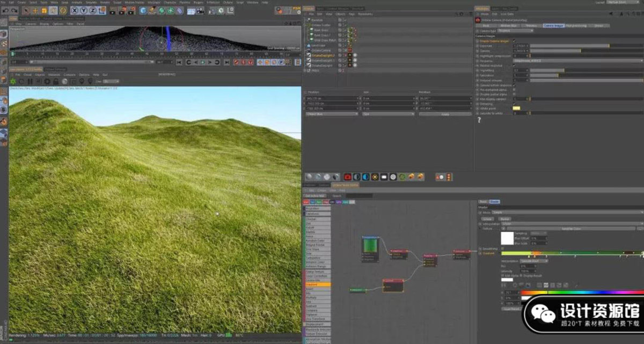Viewport: 644px width, 344px height.
Task: Click the Linear gradient type button
Action: (x=487, y=218)
